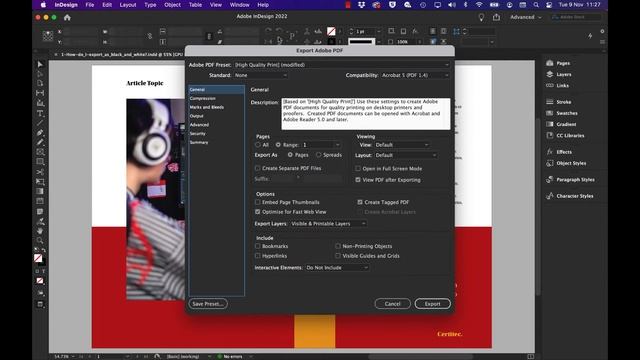
Task: Open the Pages panel
Action: (x=558, y=63)
